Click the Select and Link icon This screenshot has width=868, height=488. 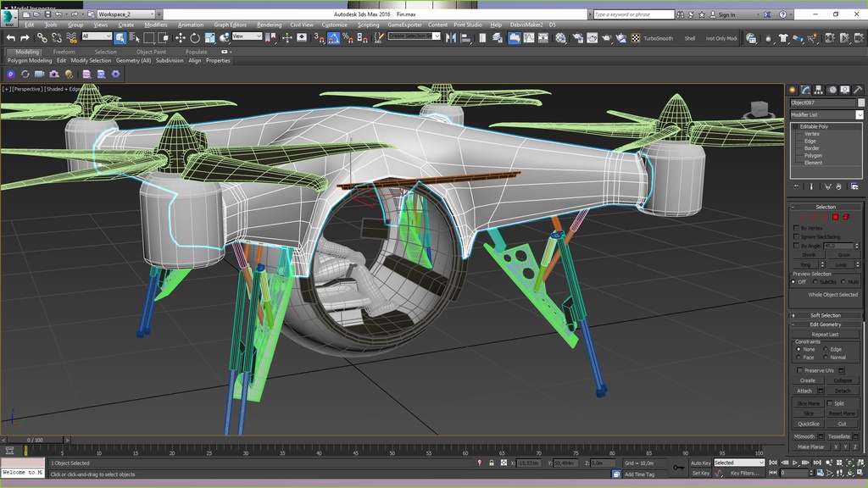coord(42,38)
